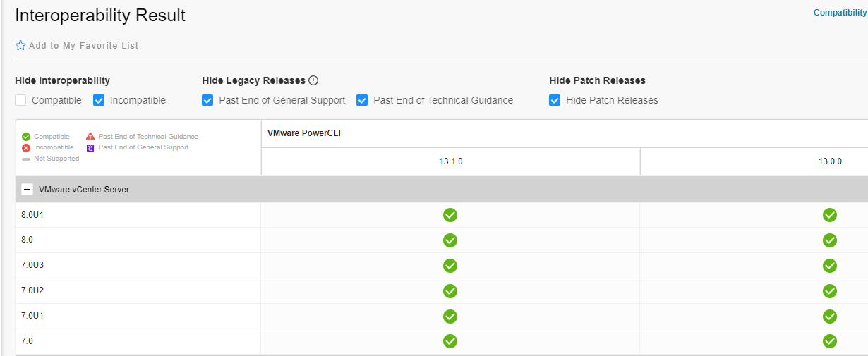This screenshot has height=356, width=868.
Task: Open the Compatibility link at top right
Action: (840, 13)
